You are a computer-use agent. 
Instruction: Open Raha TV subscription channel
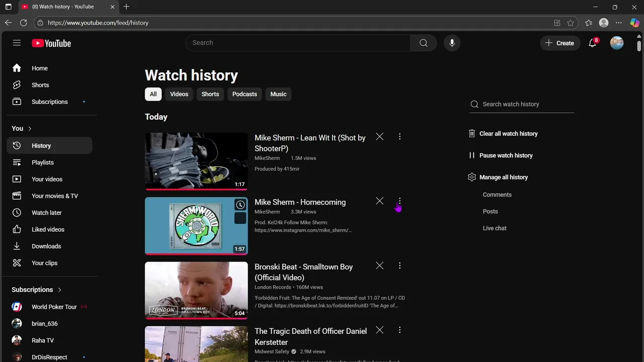coord(49,340)
